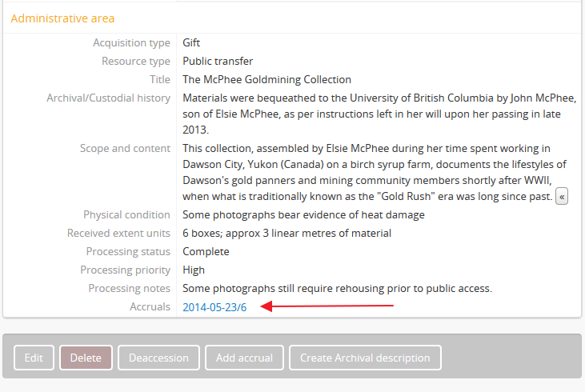Click Create Archival description button
Image resolution: width=585 pixels, height=392 pixels.
coord(365,358)
